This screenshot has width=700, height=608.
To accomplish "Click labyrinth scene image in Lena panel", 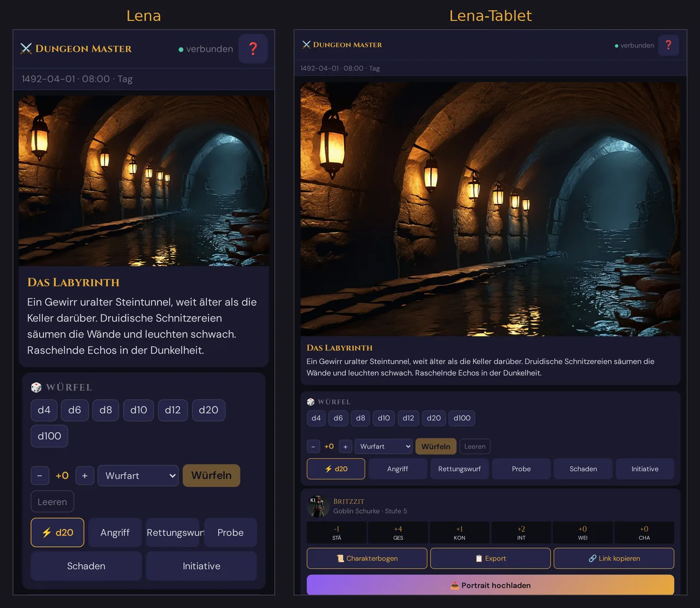I will 144,181.
